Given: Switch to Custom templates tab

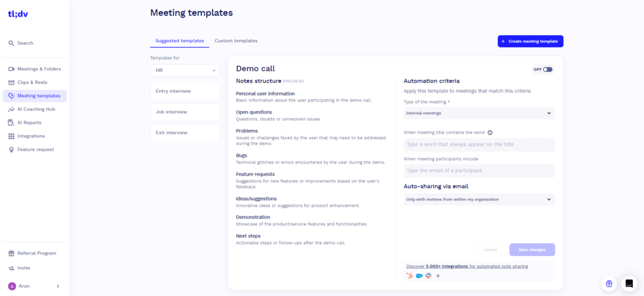Looking at the screenshot, I should click(236, 41).
